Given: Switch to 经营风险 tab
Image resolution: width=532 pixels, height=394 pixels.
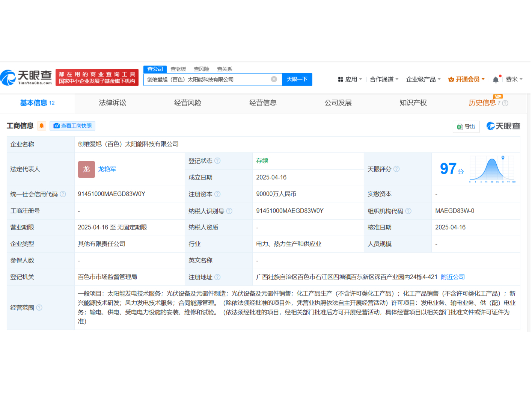Looking at the screenshot, I should click(x=188, y=103).
